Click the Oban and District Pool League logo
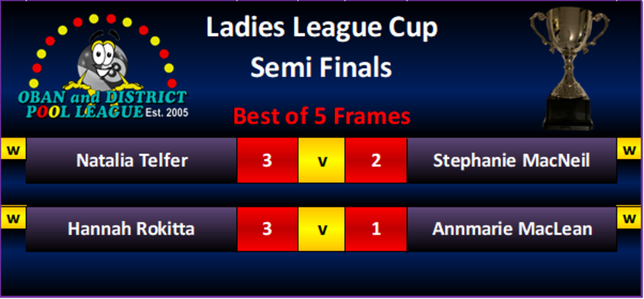Screen dimensions: 644x299 pos(103,67)
